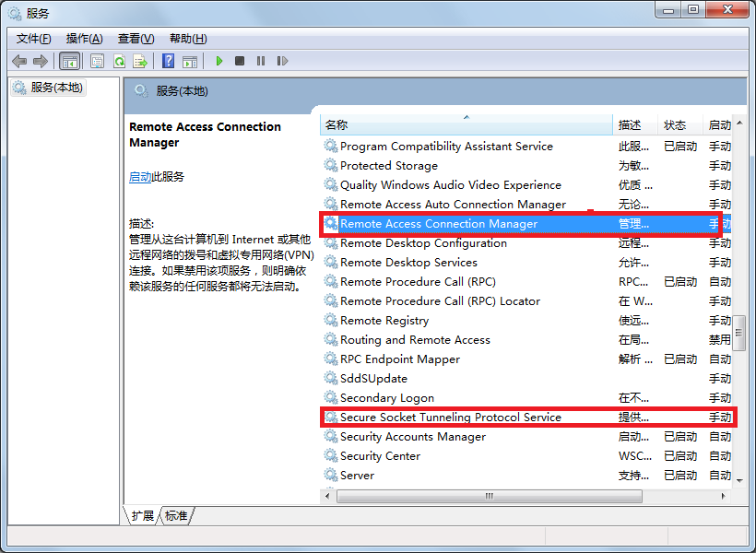This screenshot has height=553, width=756.
Task: Switch to the 标准 tab
Action: point(176,516)
